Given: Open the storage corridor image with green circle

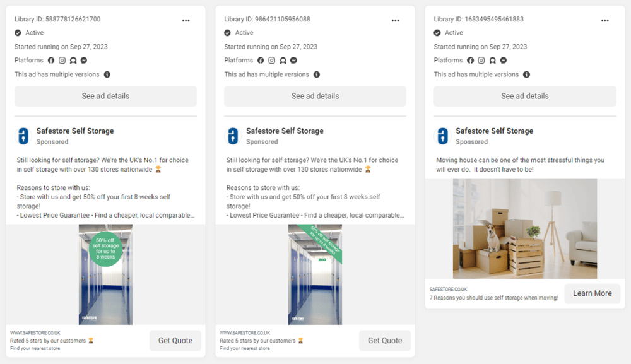Looking at the screenshot, I should pyautogui.click(x=105, y=274).
